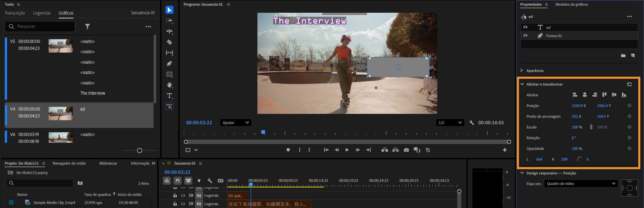Toggle Escala animation diamond
The height and width of the screenshot is (208, 644).
629,127
